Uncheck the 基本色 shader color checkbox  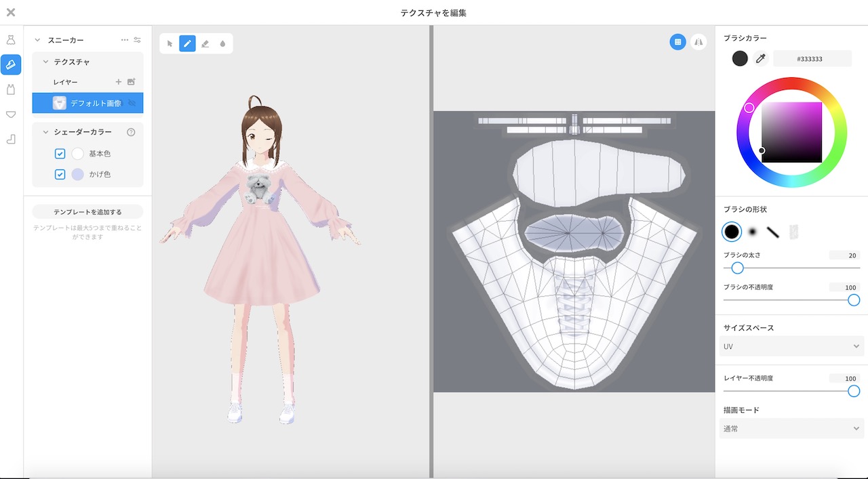[x=60, y=153]
